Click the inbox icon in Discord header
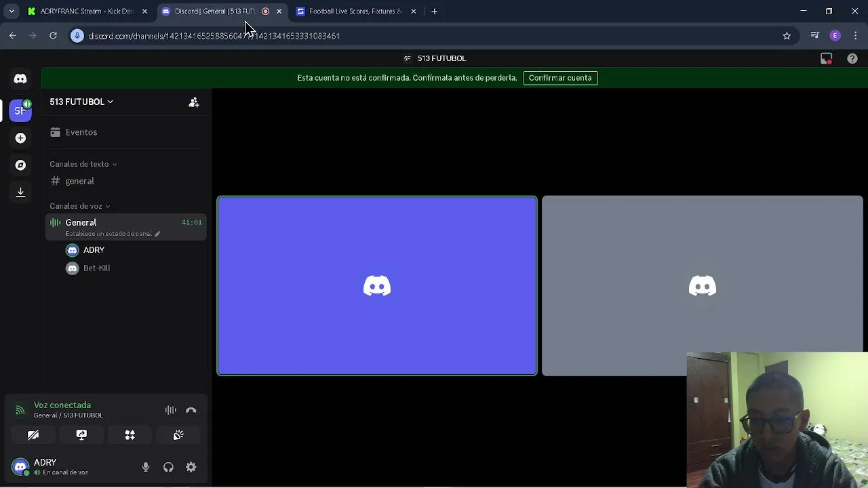Viewport: 868px width, 488px height. click(x=826, y=59)
